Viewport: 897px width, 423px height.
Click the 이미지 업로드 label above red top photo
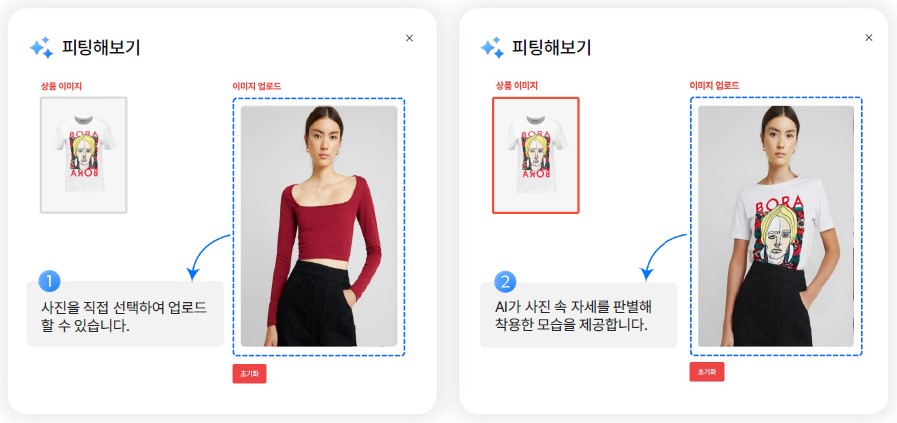256,86
